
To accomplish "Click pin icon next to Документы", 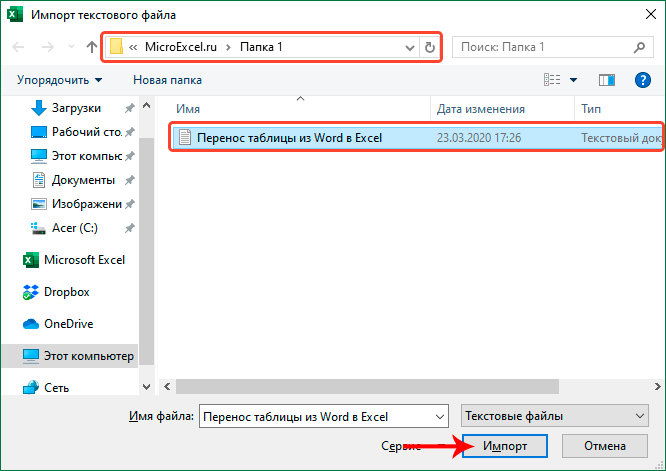I will click(x=130, y=180).
